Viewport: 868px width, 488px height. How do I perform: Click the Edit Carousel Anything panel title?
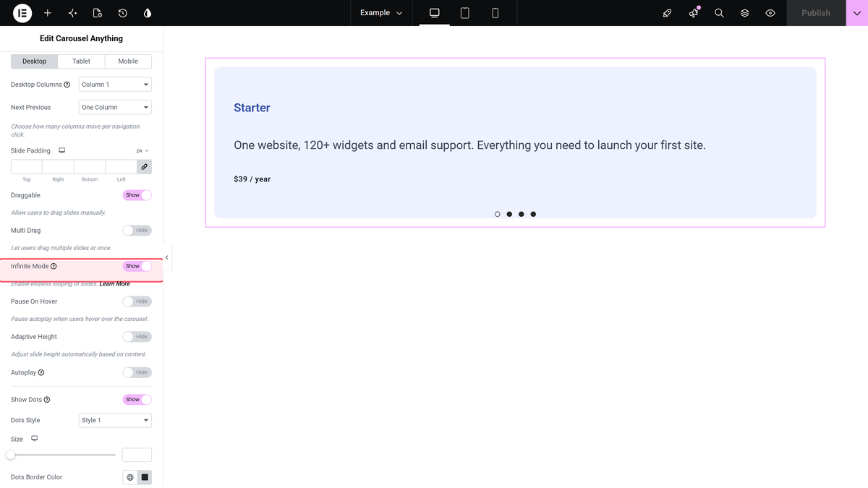pyautogui.click(x=81, y=38)
